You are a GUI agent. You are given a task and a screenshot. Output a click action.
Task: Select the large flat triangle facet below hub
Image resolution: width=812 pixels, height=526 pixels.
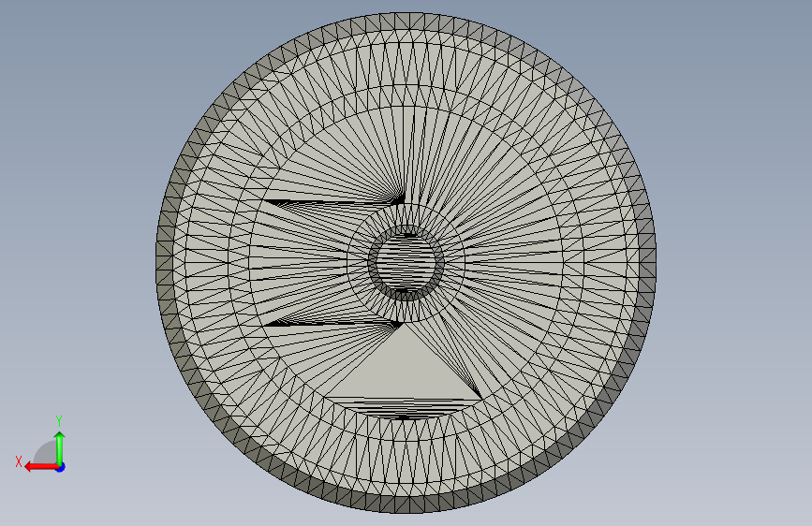(405, 369)
